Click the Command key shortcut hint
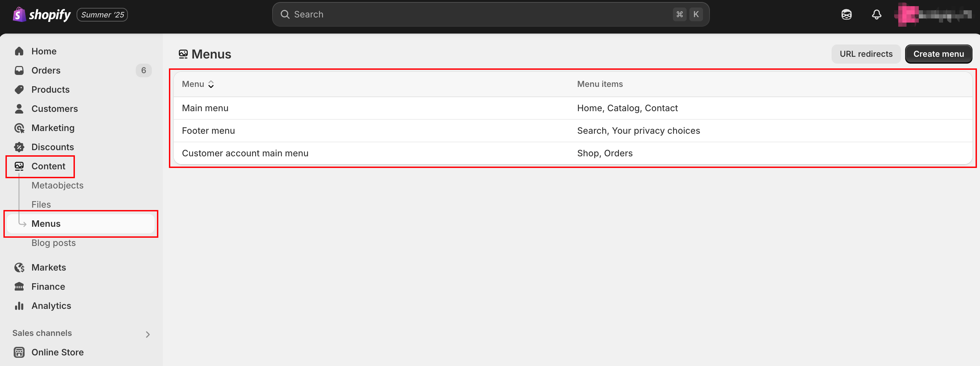This screenshot has height=366, width=980. (679, 14)
